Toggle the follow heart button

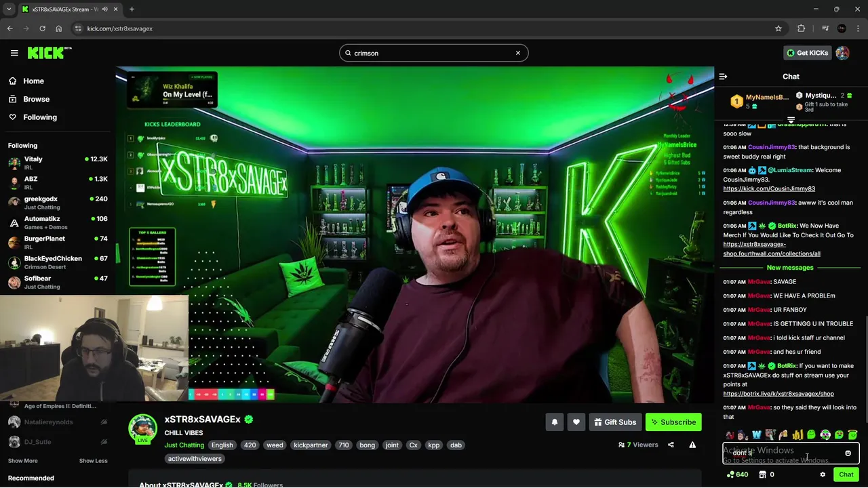[576, 422]
